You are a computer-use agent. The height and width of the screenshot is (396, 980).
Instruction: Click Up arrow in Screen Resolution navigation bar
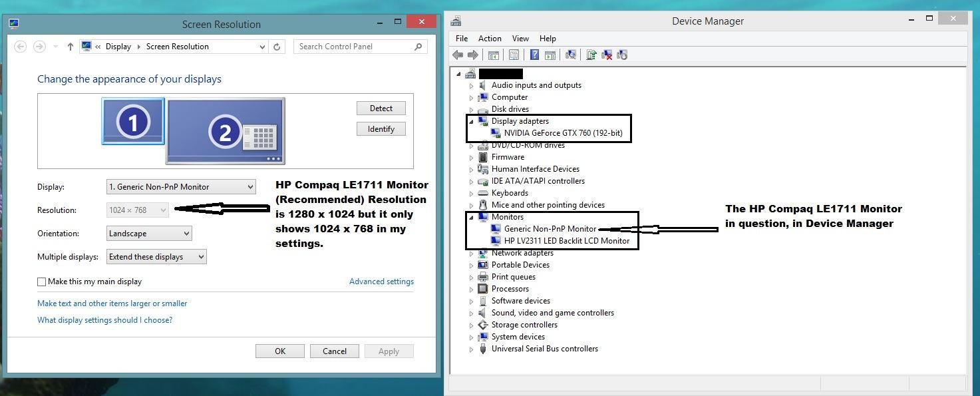[71, 47]
